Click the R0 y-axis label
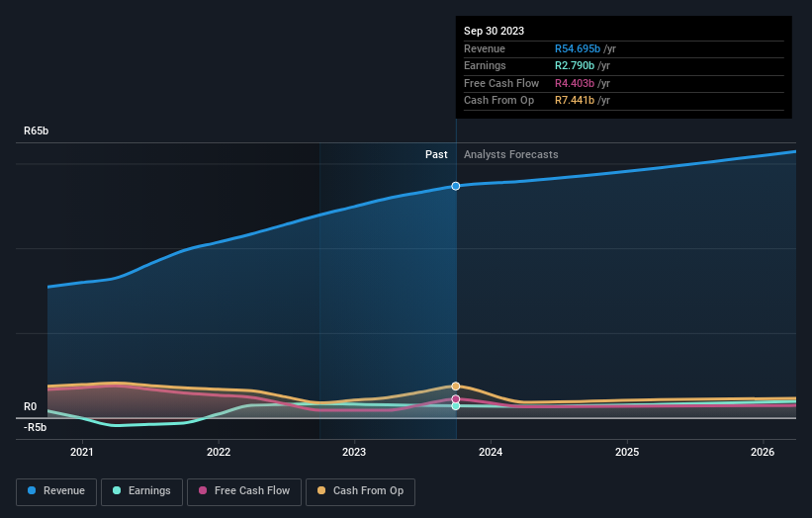The width and height of the screenshot is (812, 518). [x=30, y=406]
